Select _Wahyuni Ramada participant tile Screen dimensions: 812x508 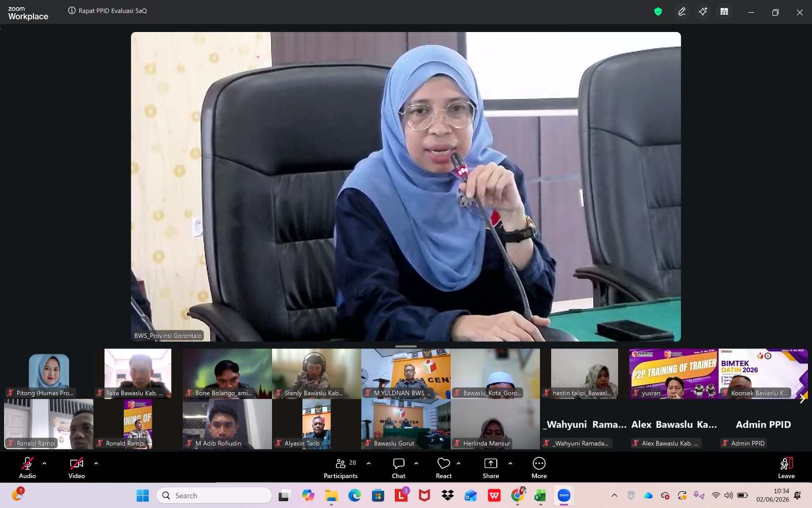pyautogui.click(x=585, y=424)
